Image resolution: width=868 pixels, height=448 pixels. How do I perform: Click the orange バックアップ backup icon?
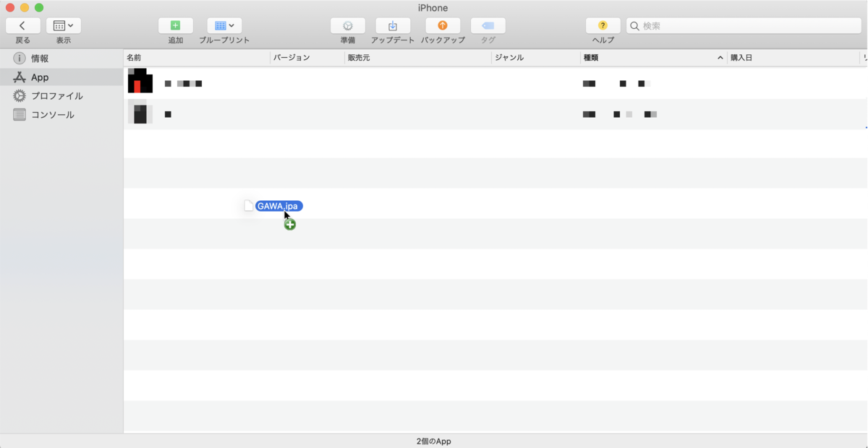tap(443, 26)
